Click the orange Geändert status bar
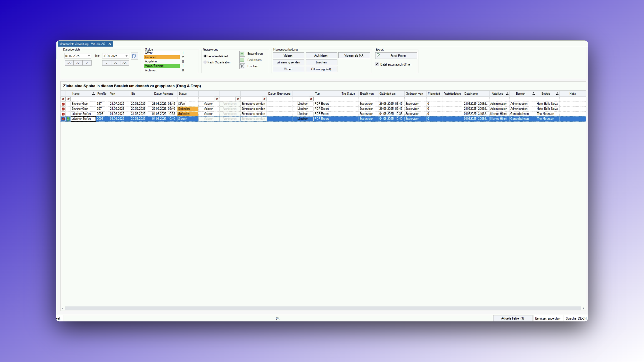This screenshot has width=644, height=362. click(162, 57)
